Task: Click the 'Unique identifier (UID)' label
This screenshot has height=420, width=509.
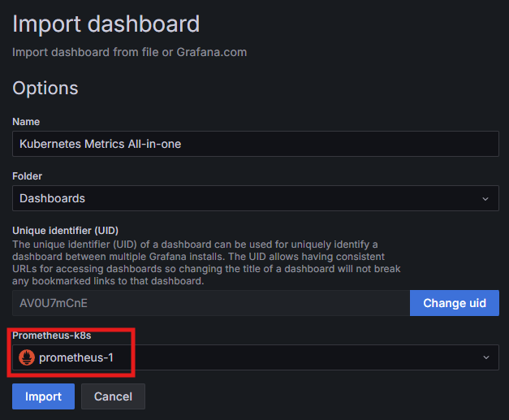Action: pos(65,231)
